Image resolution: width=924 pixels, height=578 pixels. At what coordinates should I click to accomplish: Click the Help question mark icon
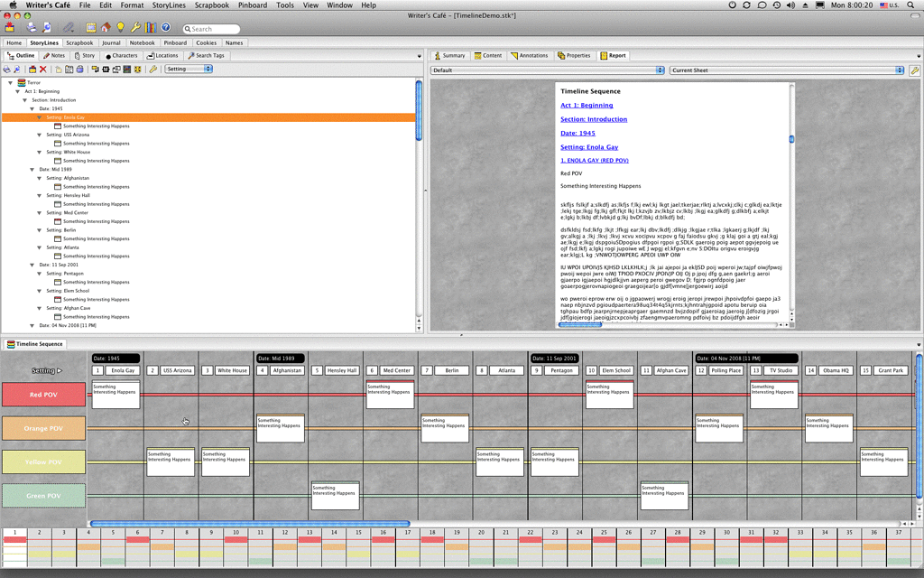166,28
